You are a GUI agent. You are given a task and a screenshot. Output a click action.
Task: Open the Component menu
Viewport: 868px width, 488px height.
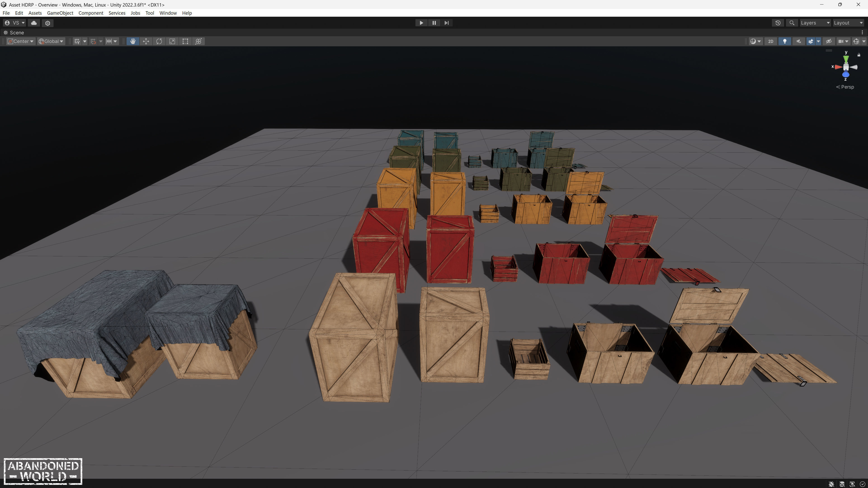point(91,13)
